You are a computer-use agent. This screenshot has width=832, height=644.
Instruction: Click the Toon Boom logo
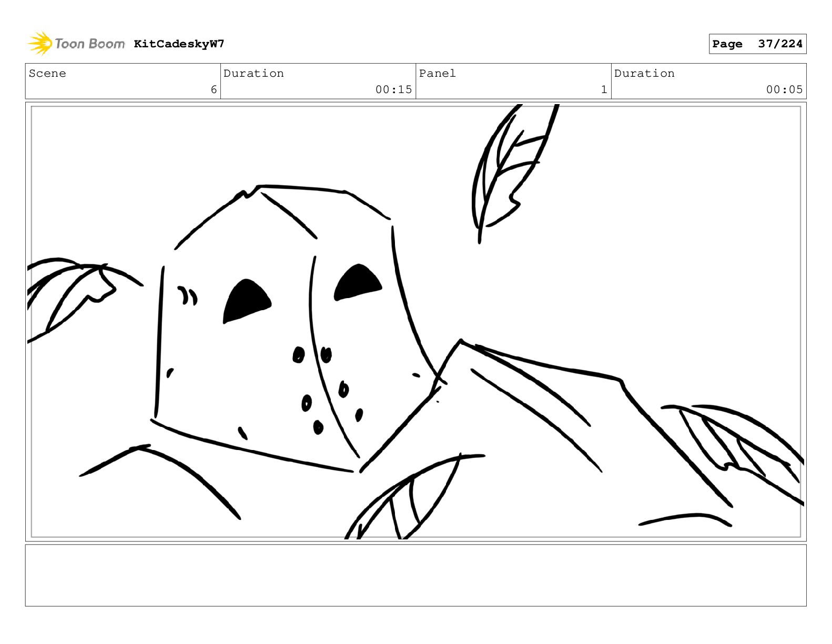[x=76, y=44]
